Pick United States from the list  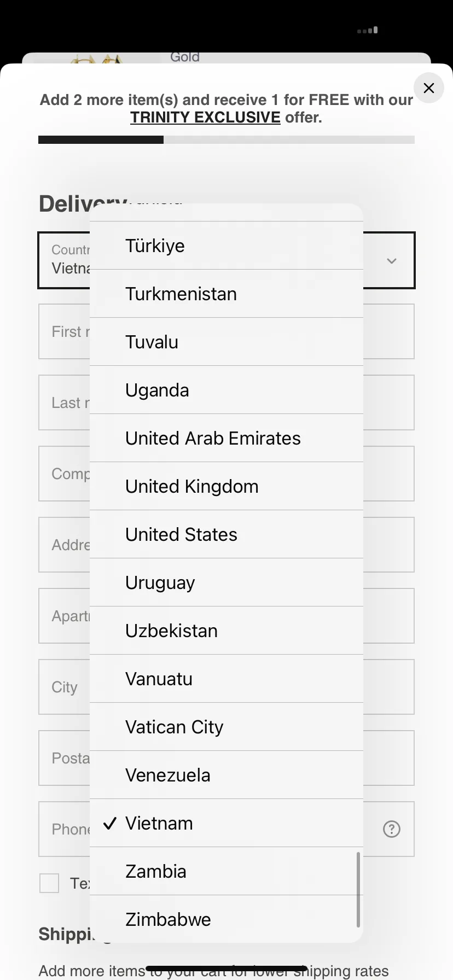click(226, 535)
